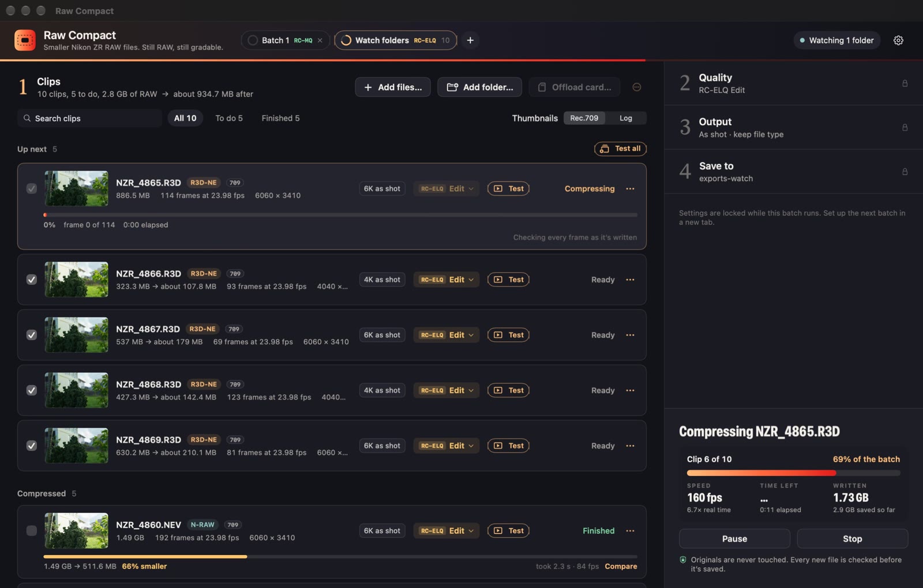Open RC-ELQ Edit dropdown for NZR_4866.R3D
Image resolution: width=923 pixels, height=588 pixels.
click(447, 280)
